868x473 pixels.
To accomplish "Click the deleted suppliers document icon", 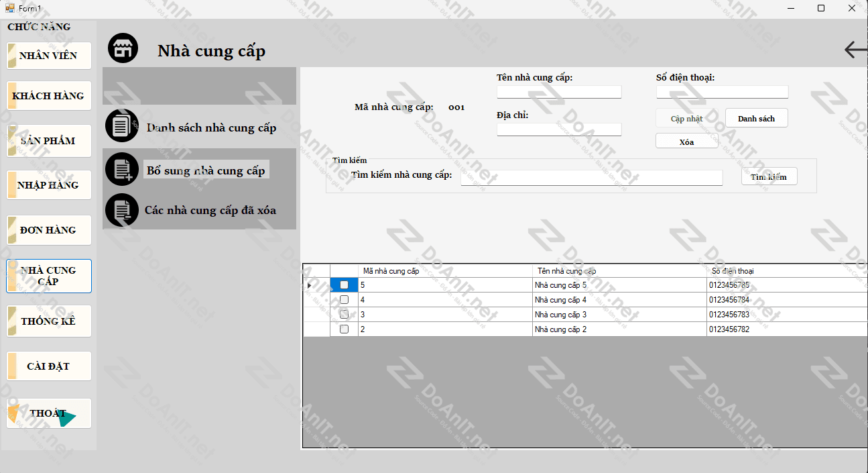I will point(122,210).
